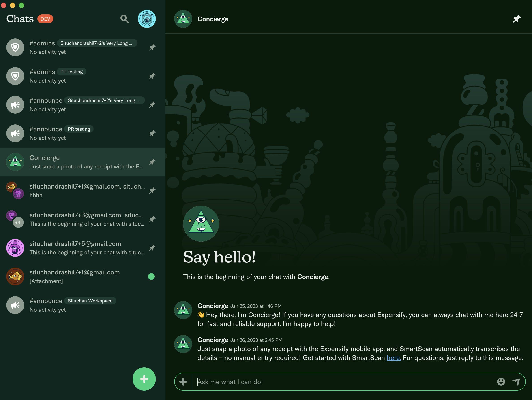
Task: Unpin the situchandrashil7+3 group chat
Action: (152, 219)
